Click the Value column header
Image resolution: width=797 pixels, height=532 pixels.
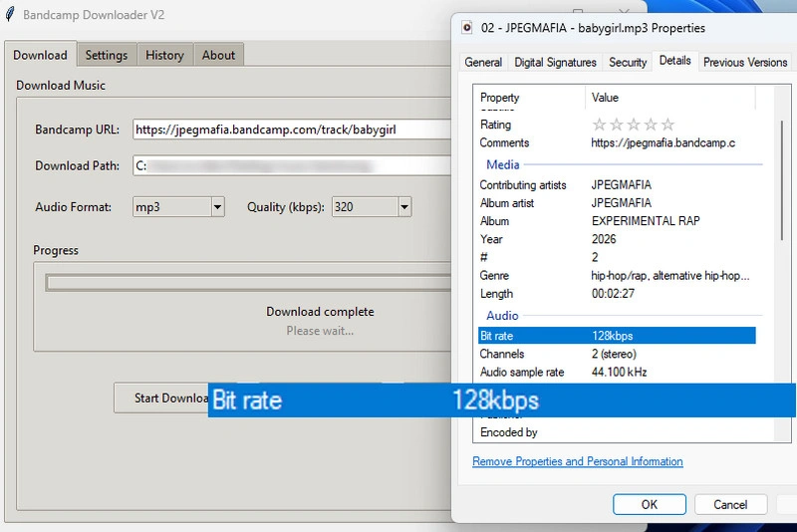[x=669, y=97]
